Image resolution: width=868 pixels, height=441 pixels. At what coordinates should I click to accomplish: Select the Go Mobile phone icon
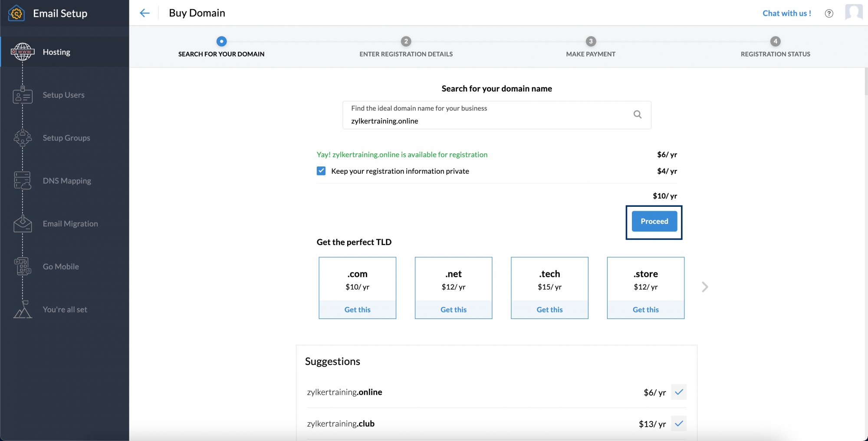point(22,266)
